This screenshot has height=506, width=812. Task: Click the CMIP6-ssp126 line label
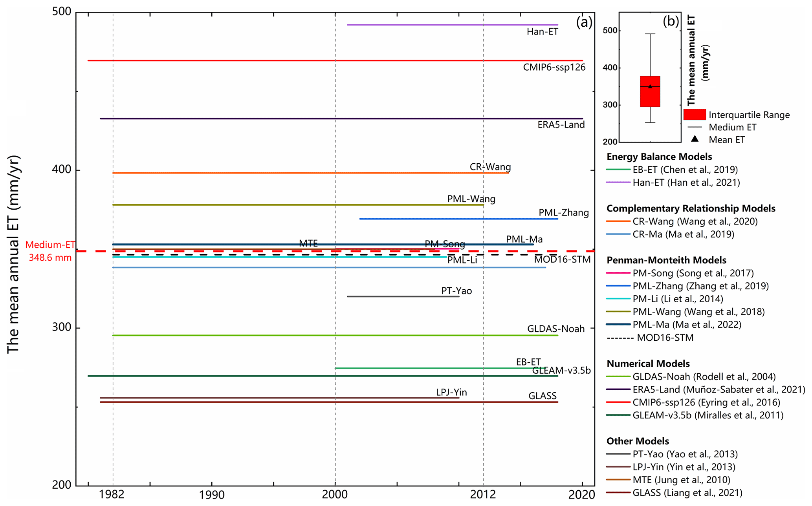click(x=554, y=68)
